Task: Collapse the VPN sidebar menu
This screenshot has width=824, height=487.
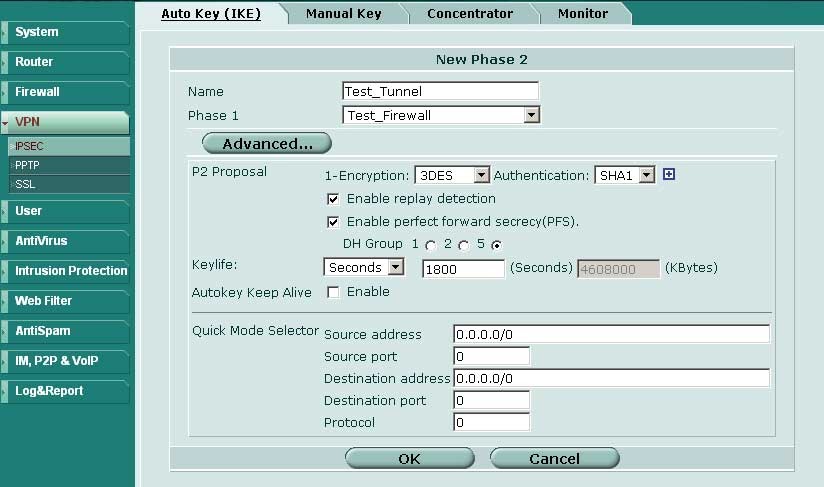Action: 65,122
